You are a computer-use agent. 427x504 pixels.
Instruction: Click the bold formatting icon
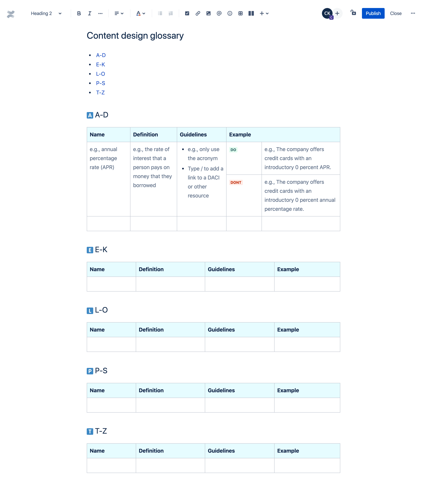[x=78, y=14]
